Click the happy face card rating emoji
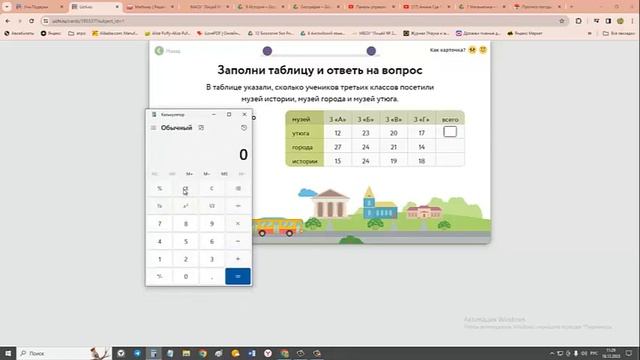This screenshot has height=360, width=640. tap(483, 50)
